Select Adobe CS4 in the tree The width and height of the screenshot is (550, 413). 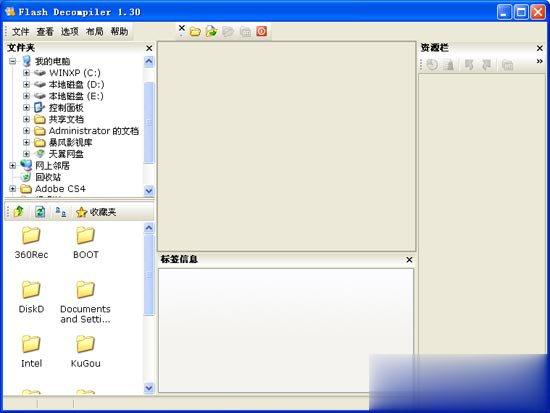[x=60, y=189]
